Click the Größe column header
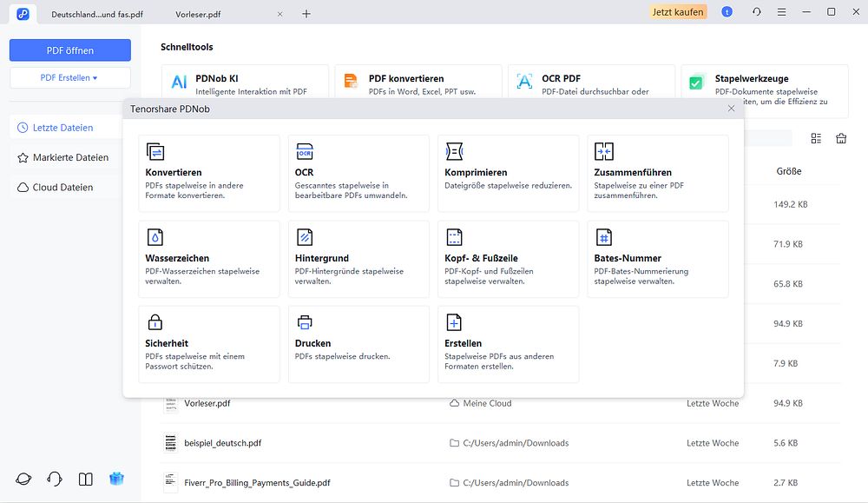 788,171
